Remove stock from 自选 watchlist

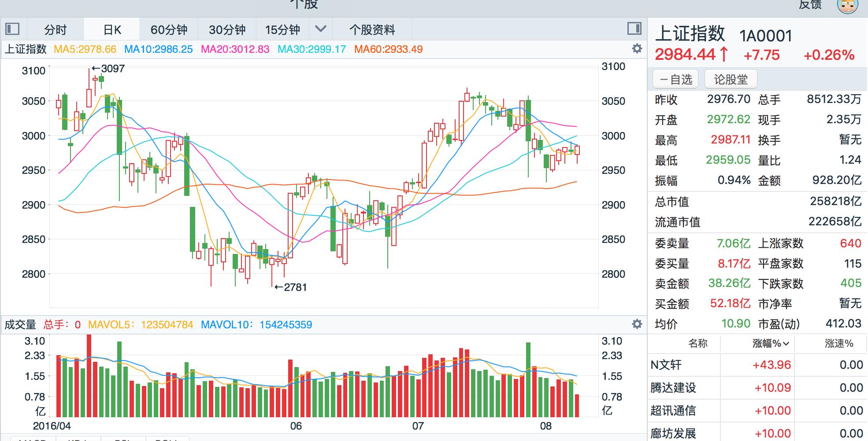(675, 80)
